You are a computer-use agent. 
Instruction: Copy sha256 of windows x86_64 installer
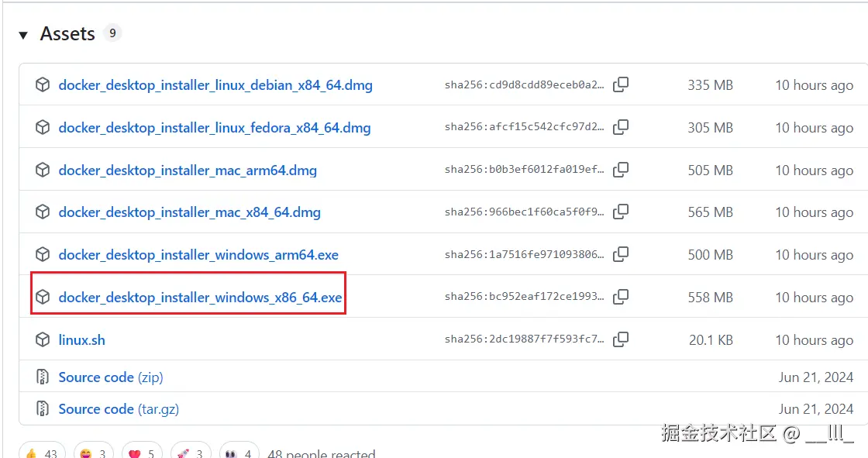click(621, 297)
